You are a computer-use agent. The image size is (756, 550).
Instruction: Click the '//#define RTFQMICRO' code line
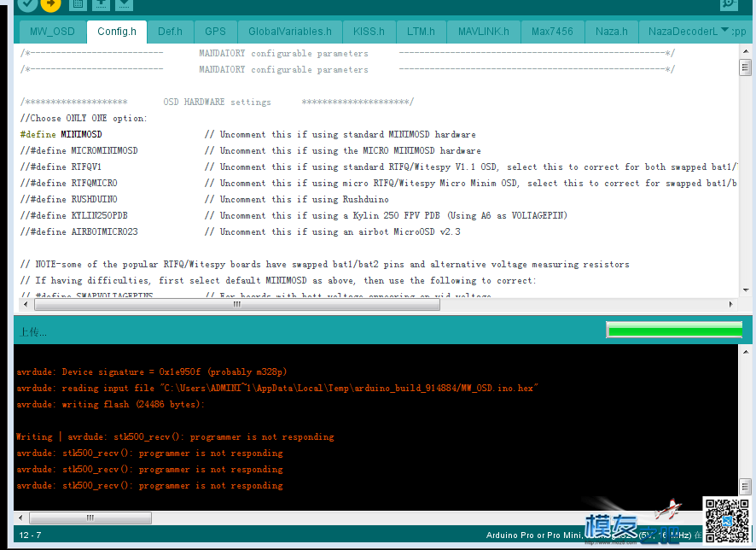pyautogui.click(x=379, y=183)
